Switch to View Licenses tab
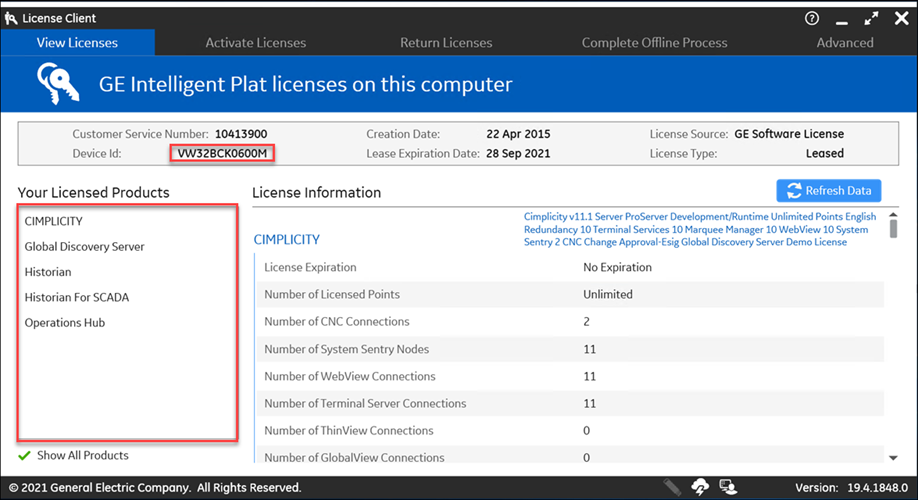 click(77, 43)
